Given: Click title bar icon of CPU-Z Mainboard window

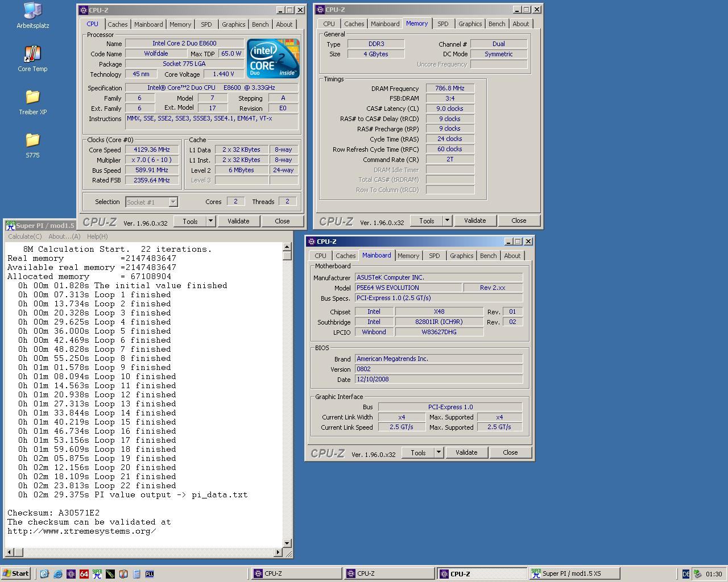Looking at the screenshot, I should coord(311,242).
